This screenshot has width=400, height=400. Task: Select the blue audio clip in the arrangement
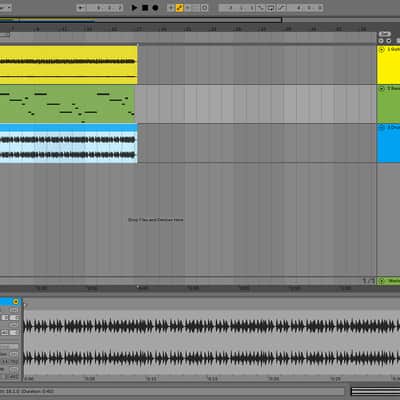click(x=68, y=143)
